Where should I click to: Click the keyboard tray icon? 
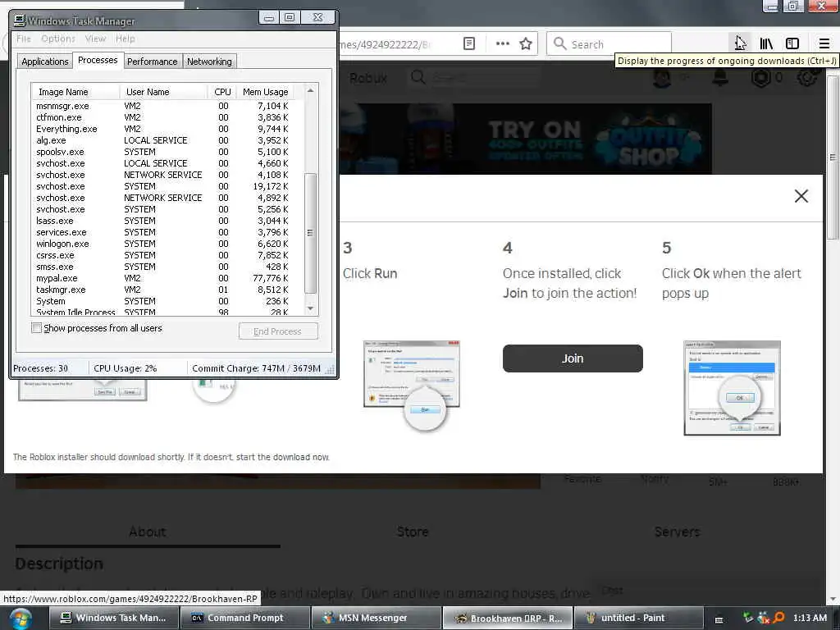coord(719,620)
